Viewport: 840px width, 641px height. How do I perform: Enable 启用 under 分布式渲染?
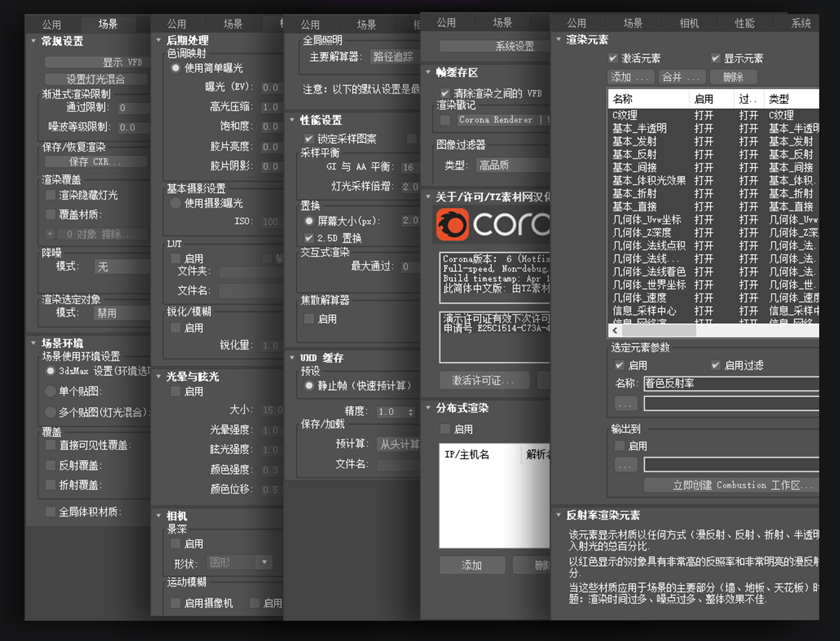[444, 429]
